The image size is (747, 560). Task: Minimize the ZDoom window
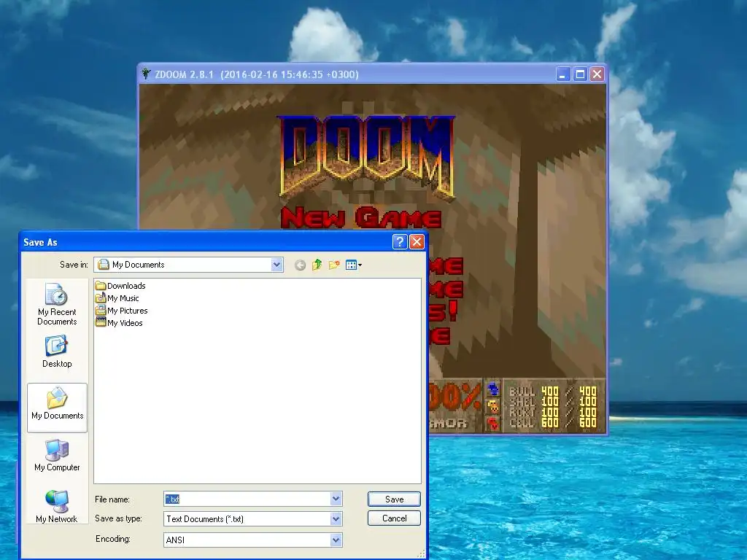coord(562,74)
